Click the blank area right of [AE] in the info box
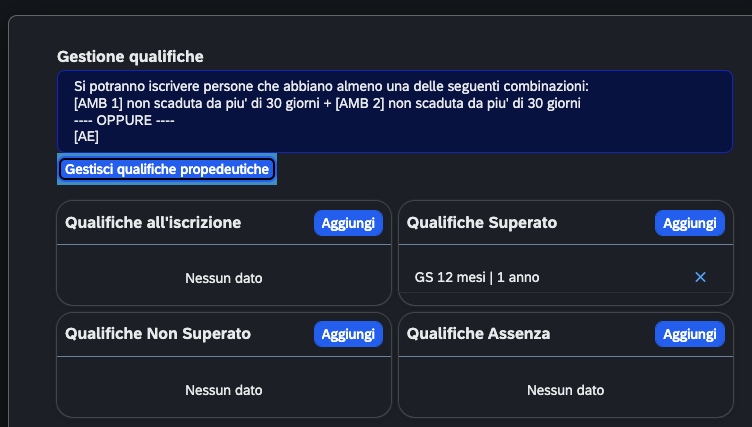Screen dimensions: 752x427 [x=400, y=137]
